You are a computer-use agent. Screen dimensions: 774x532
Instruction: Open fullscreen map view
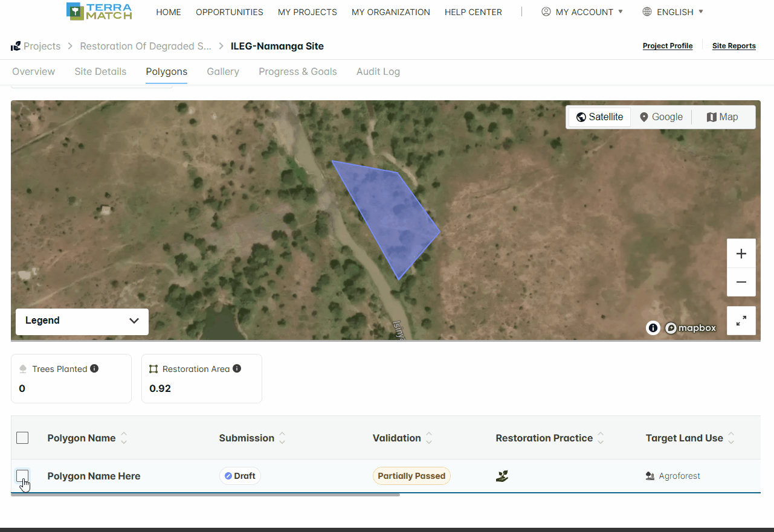click(741, 321)
